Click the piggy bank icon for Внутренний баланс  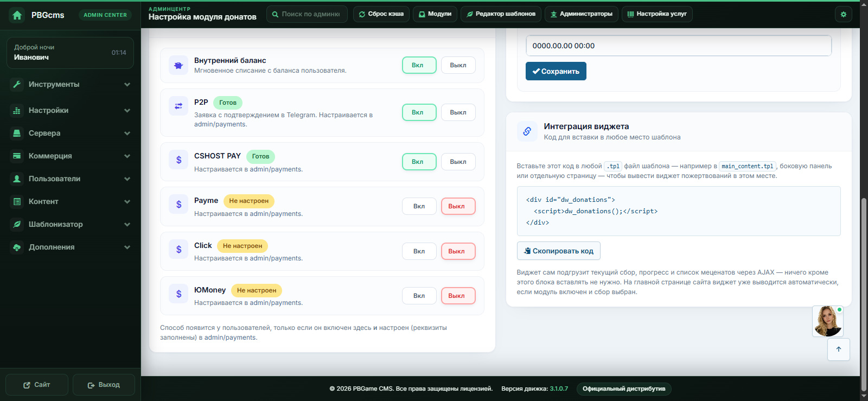tap(178, 65)
